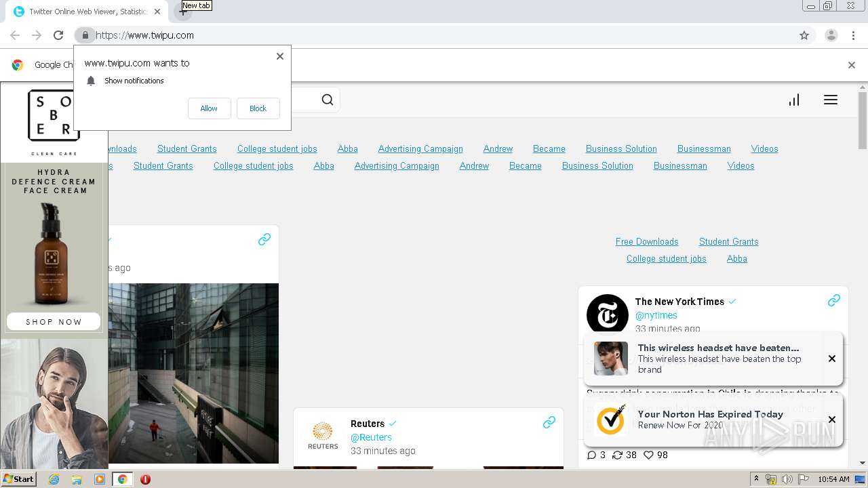This screenshot has width=868, height=488.
Task: Click the address bar URL
Action: click(x=145, y=35)
